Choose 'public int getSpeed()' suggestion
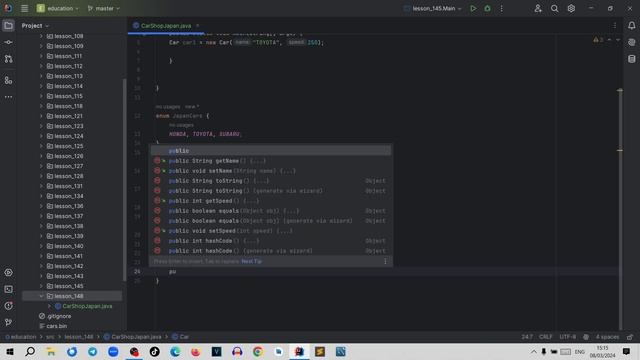 [x=271, y=201]
